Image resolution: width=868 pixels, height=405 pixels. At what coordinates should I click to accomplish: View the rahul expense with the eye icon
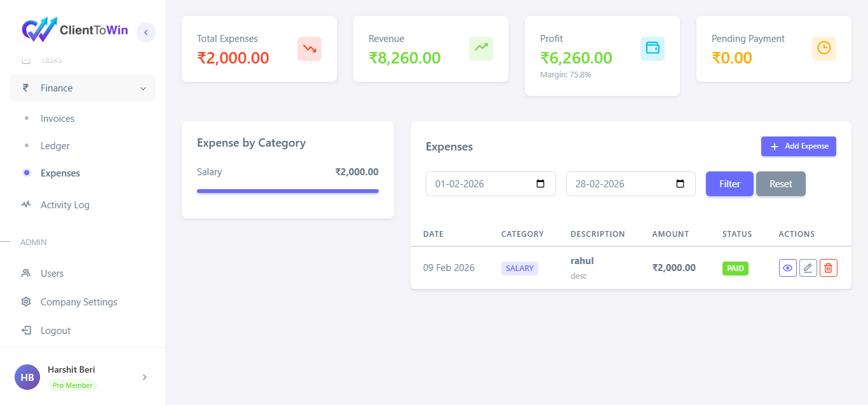[x=787, y=267]
